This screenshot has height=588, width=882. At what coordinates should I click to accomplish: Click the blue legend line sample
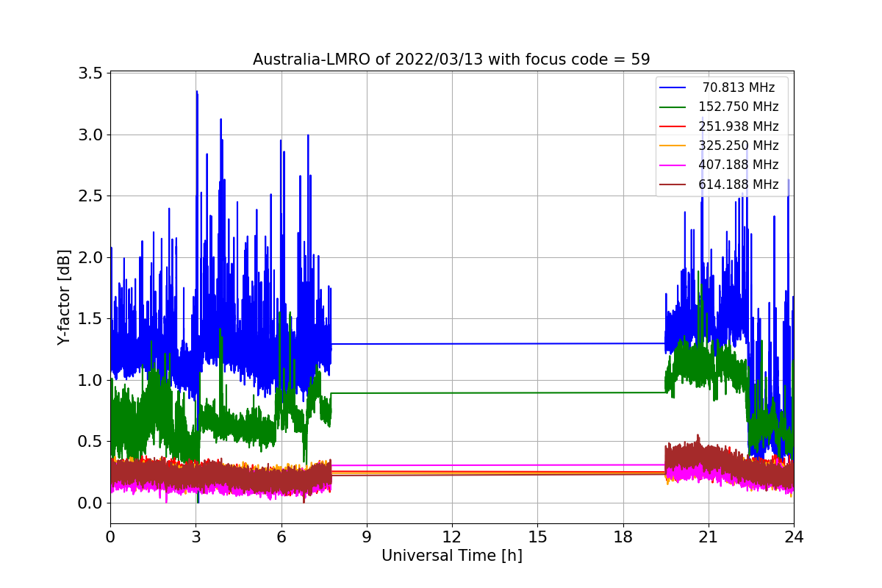pos(674,87)
